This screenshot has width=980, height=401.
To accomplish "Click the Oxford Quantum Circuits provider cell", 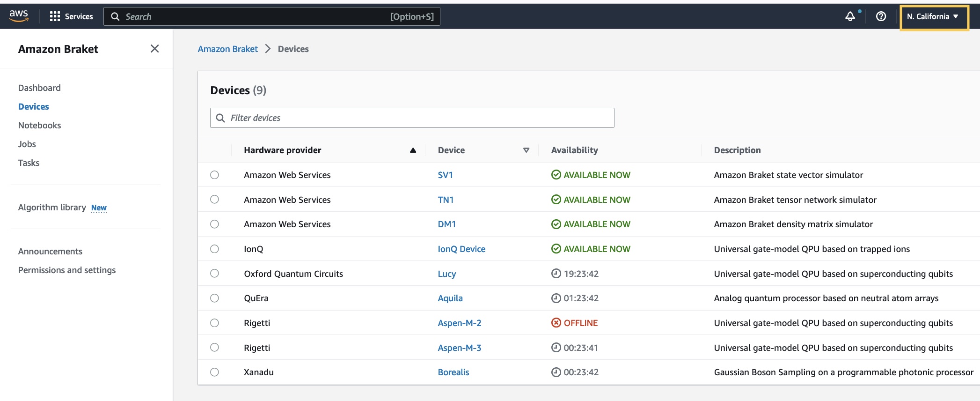I will click(x=293, y=274).
